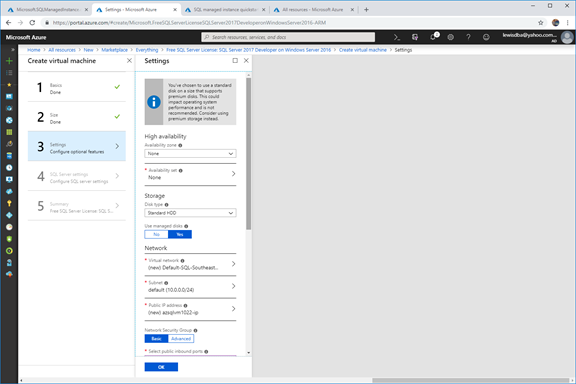Image resolution: width=576 pixels, height=384 pixels.
Task: Click the Create virtual machine breadcrumb link
Action: pyautogui.click(x=363, y=50)
